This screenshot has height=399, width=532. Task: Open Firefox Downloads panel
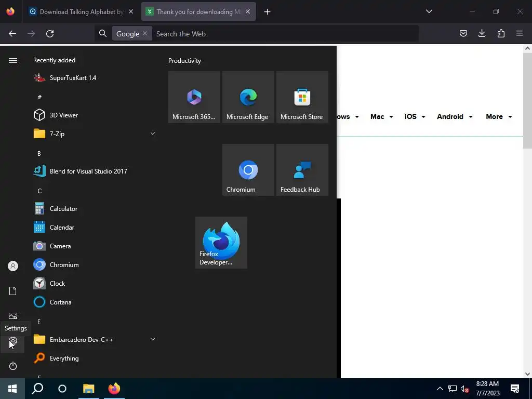click(482, 33)
